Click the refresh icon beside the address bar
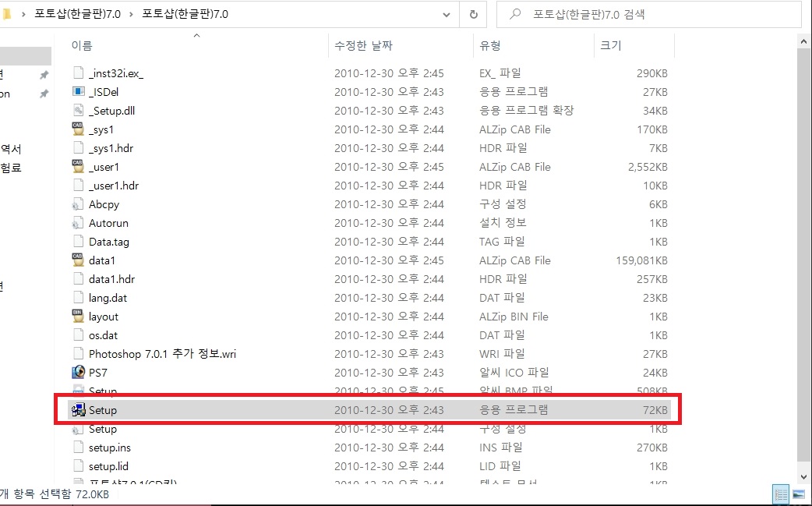This screenshot has height=506, width=812. pos(474,15)
